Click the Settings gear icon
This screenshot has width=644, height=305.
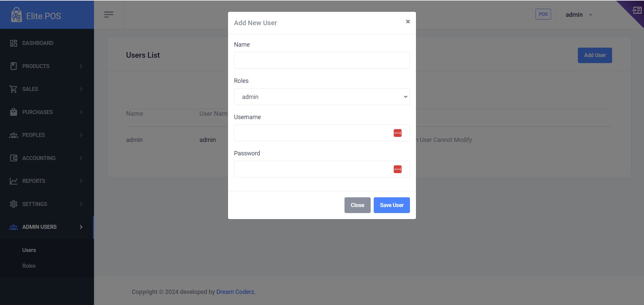click(x=13, y=204)
